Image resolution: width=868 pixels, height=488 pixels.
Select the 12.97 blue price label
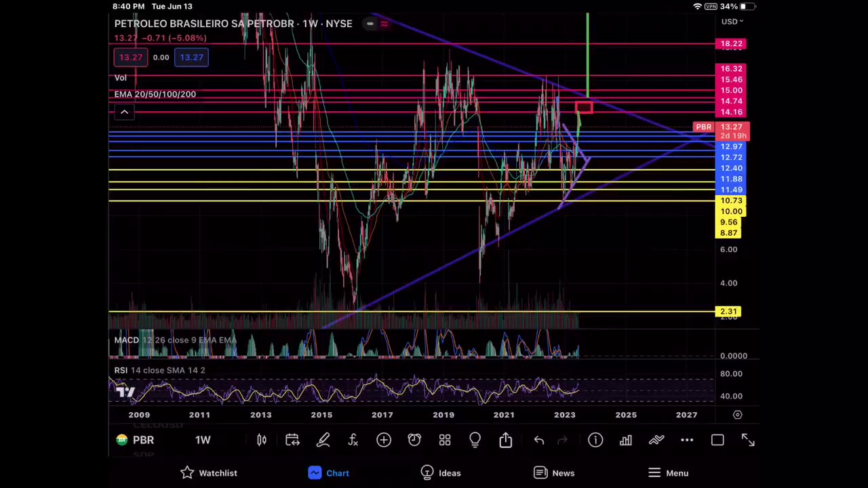tap(731, 146)
